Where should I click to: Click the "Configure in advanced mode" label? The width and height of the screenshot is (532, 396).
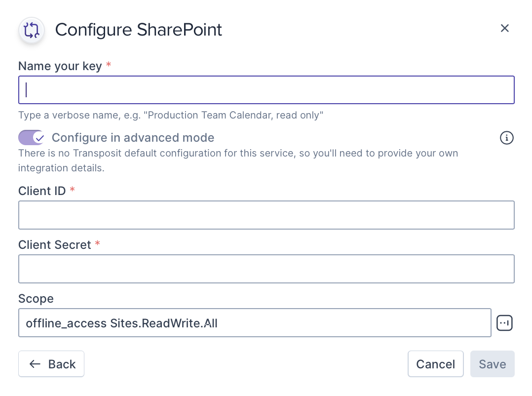[133, 137]
